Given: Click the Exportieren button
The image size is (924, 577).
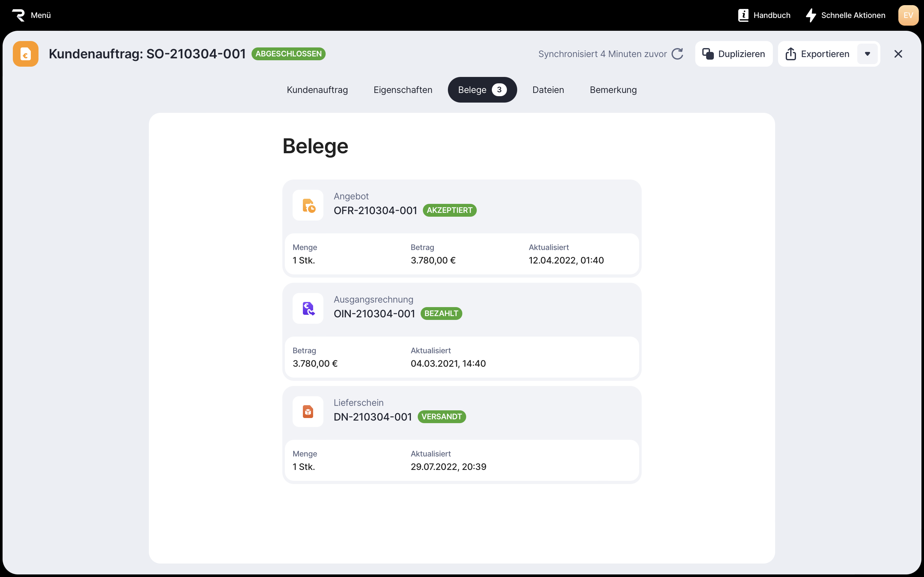Looking at the screenshot, I should [x=817, y=54].
